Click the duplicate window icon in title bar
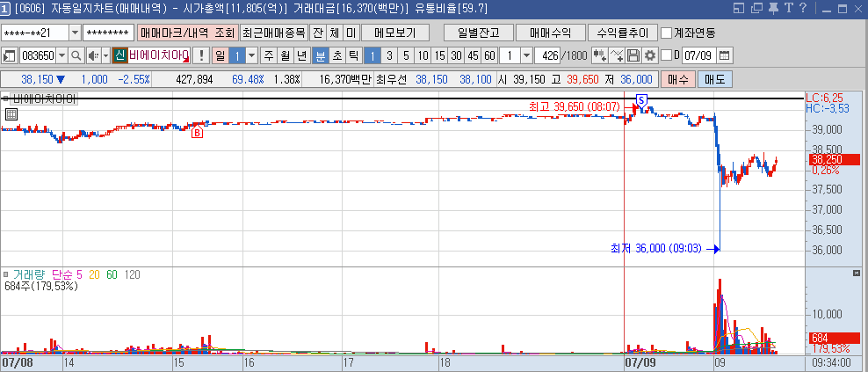Image resolution: width=868 pixels, height=372 pixels. coord(756,8)
